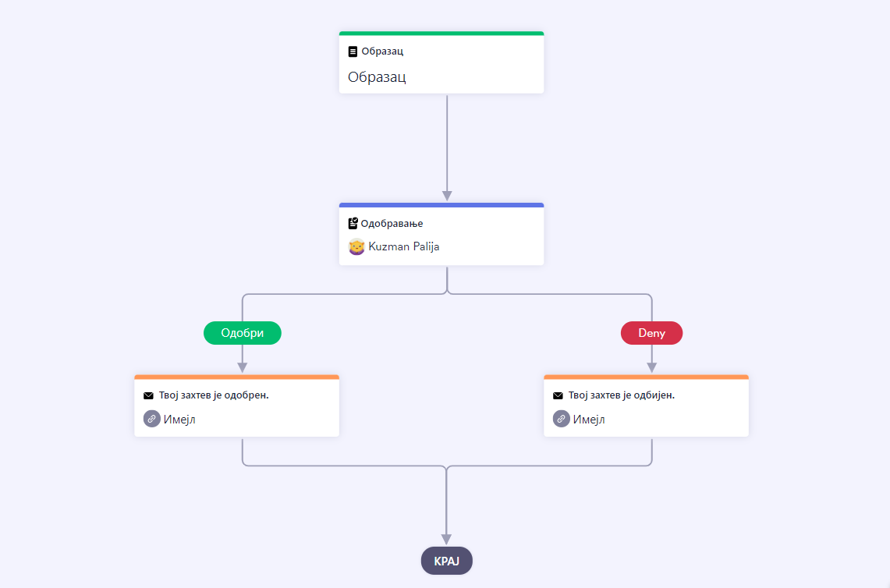Click the link icon in the denied email card
The width and height of the screenshot is (890, 588).
point(562,419)
